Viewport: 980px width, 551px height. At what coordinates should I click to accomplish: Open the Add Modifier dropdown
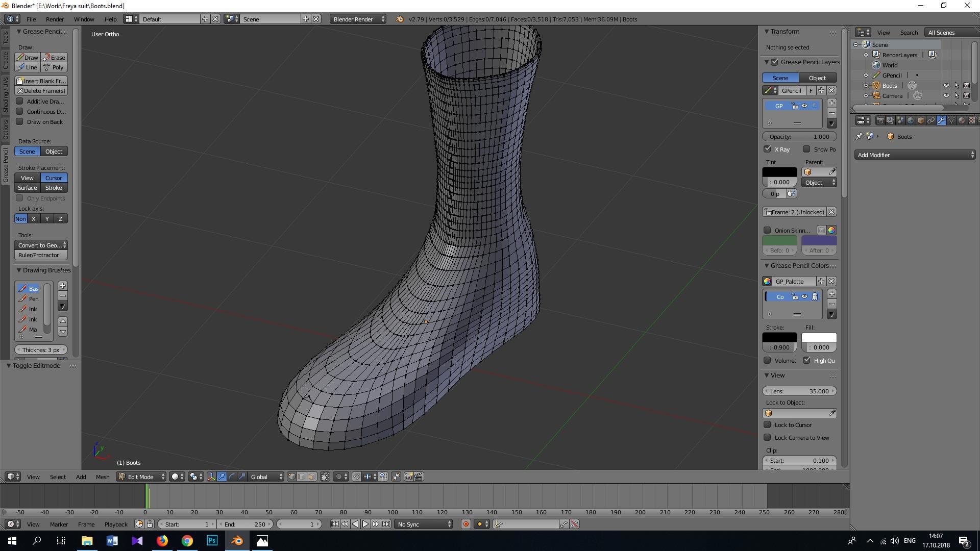click(x=915, y=155)
